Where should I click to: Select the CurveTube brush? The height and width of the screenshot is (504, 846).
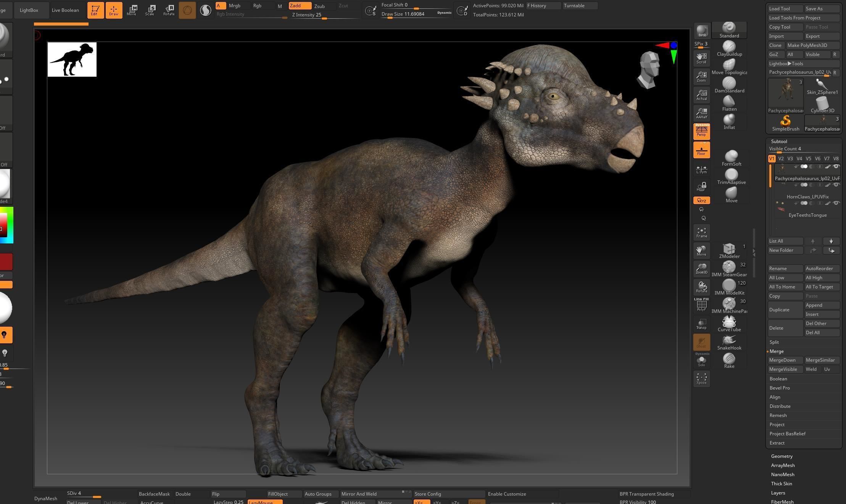(729, 324)
